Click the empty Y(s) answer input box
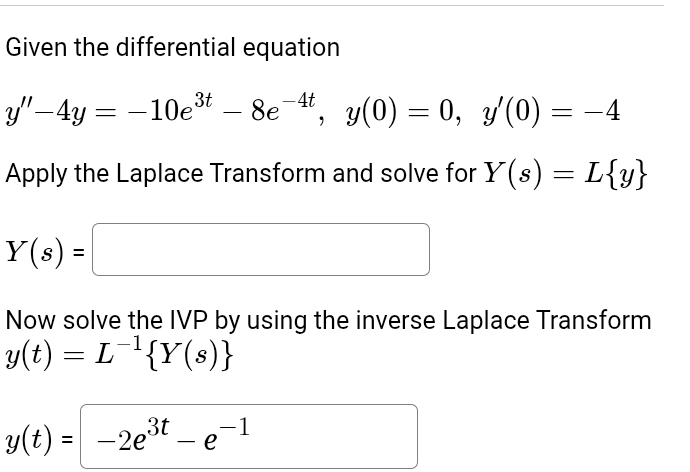Screen dimensions: 690x472 pos(261,248)
